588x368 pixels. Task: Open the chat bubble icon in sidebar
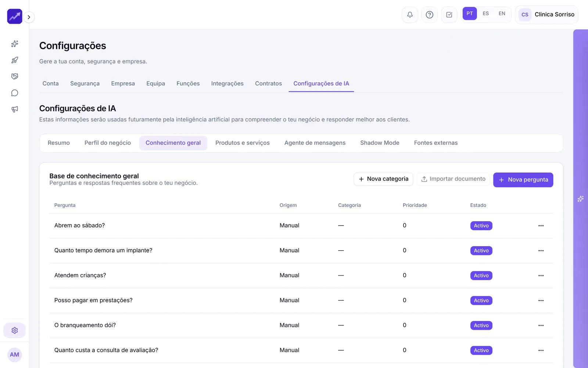pyautogui.click(x=15, y=93)
